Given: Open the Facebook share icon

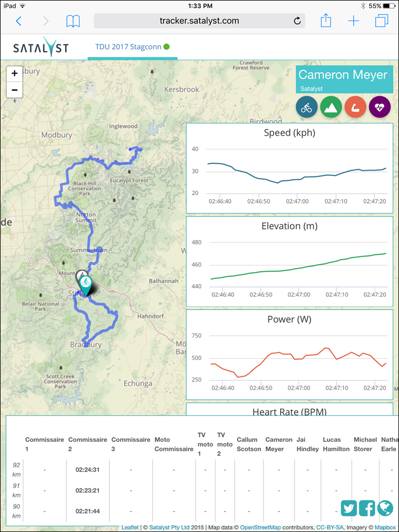Looking at the screenshot, I should [x=367, y=508].
